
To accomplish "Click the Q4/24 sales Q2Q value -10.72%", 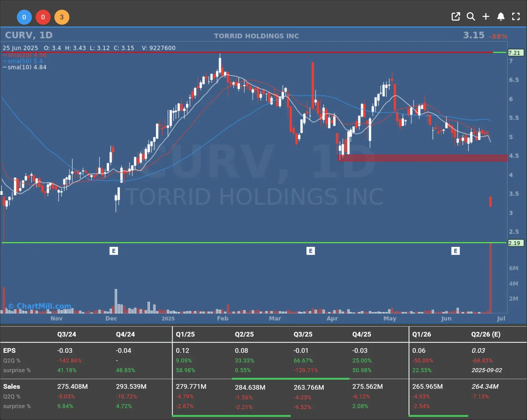I will [x=127, y=397].
